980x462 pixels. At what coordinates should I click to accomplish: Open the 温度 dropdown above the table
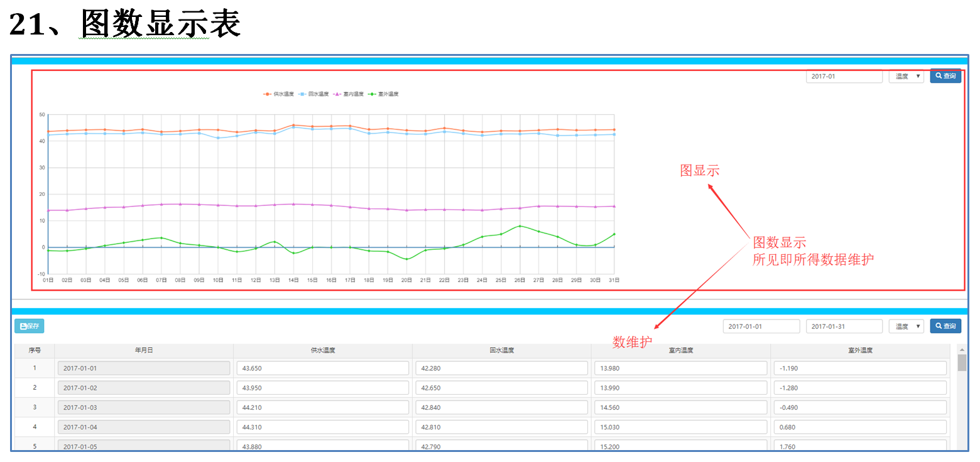(906, 326)
